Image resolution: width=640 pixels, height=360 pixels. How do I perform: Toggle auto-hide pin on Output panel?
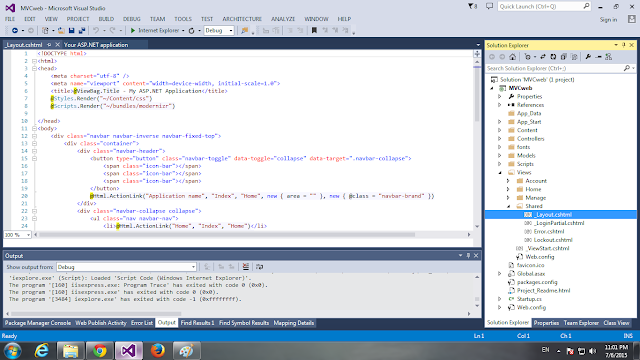click(468, 256)
